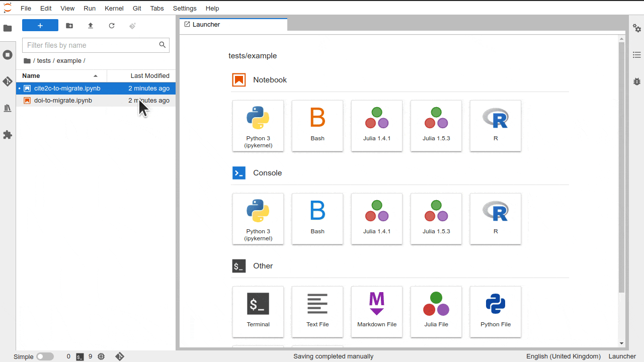
Task: Select cite2c-to-migrate.ipynb file
Action: click(96, 88)
